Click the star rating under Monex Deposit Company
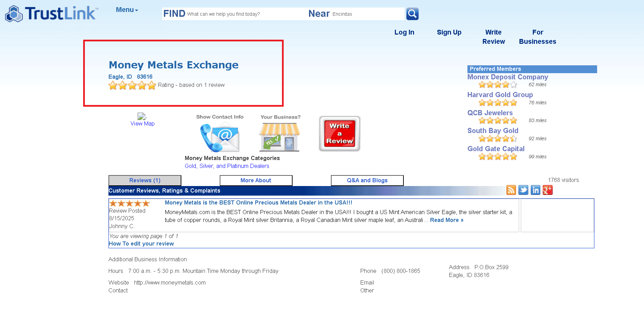Viewport: 644px width, 317px height. point(498,85)
